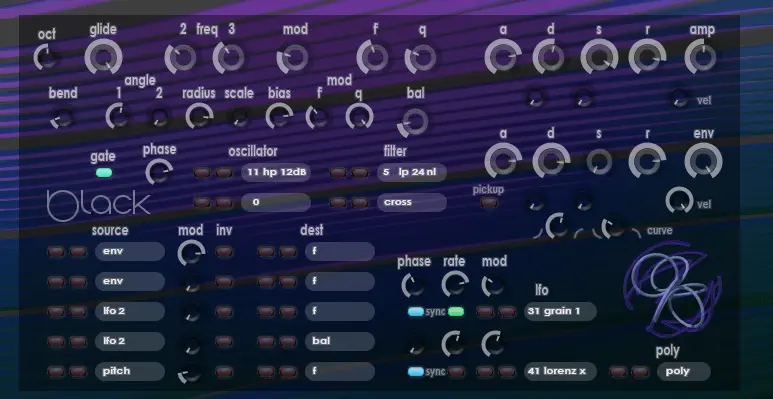
Task: Open the 5 lp 24nl filter dropdown
Action: (x=412, y=173)
